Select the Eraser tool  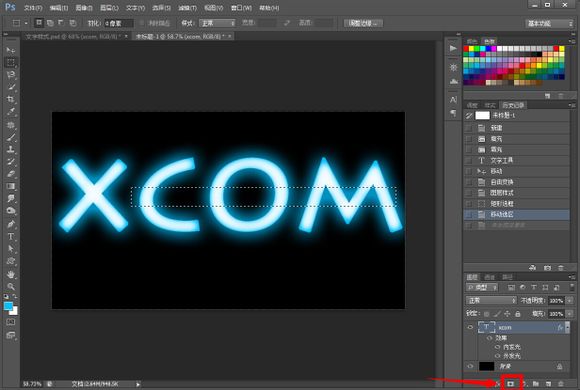coord(11,174)
